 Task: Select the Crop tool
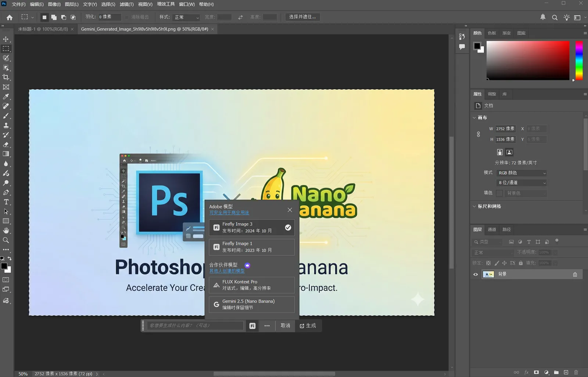6,77
